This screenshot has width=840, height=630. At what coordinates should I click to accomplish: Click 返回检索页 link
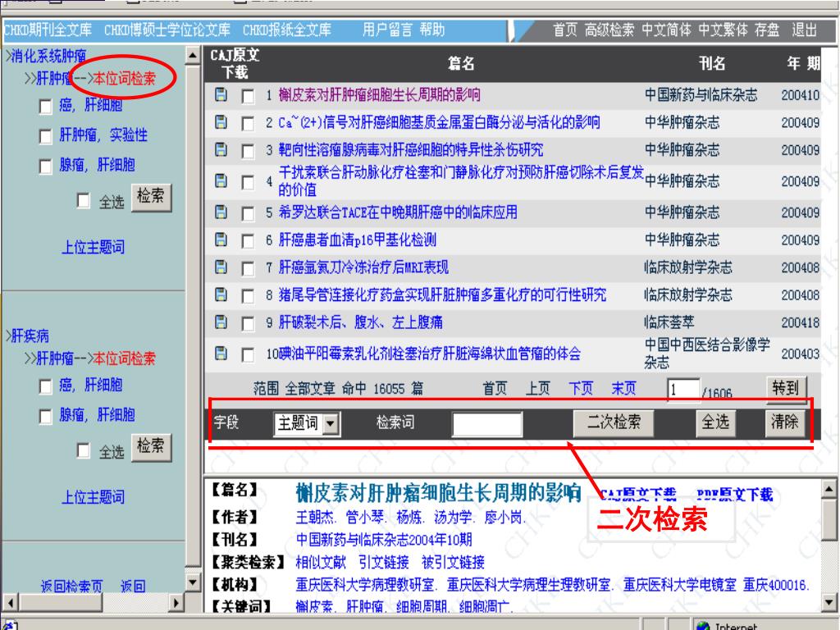pyautogui.click(x=72, y=587)
